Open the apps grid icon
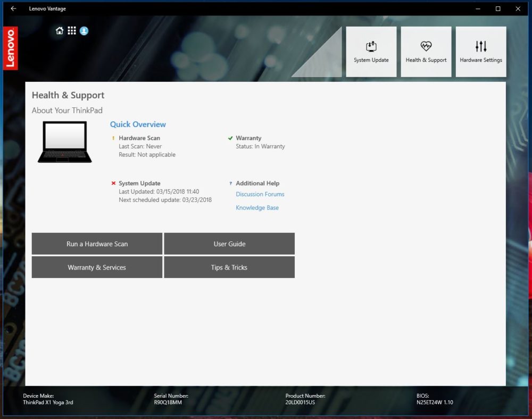This screenshot has width=532, height=419. [72, 31]
